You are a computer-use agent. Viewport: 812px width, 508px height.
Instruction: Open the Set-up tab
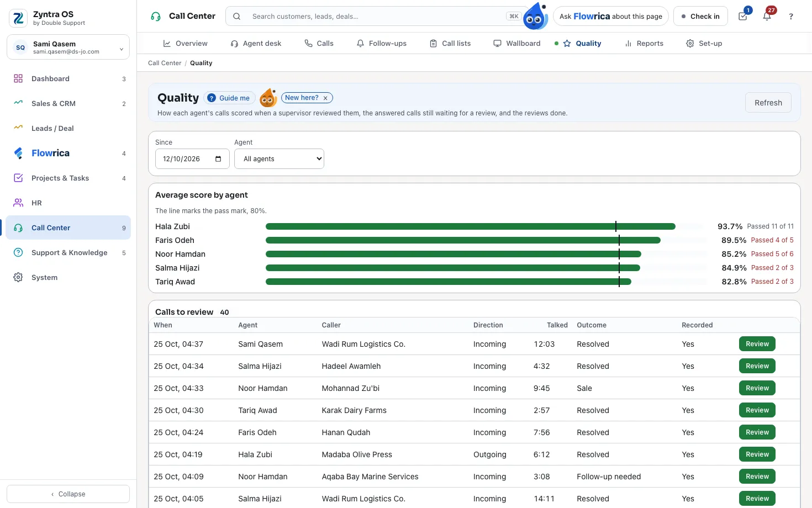pos(704,44)
